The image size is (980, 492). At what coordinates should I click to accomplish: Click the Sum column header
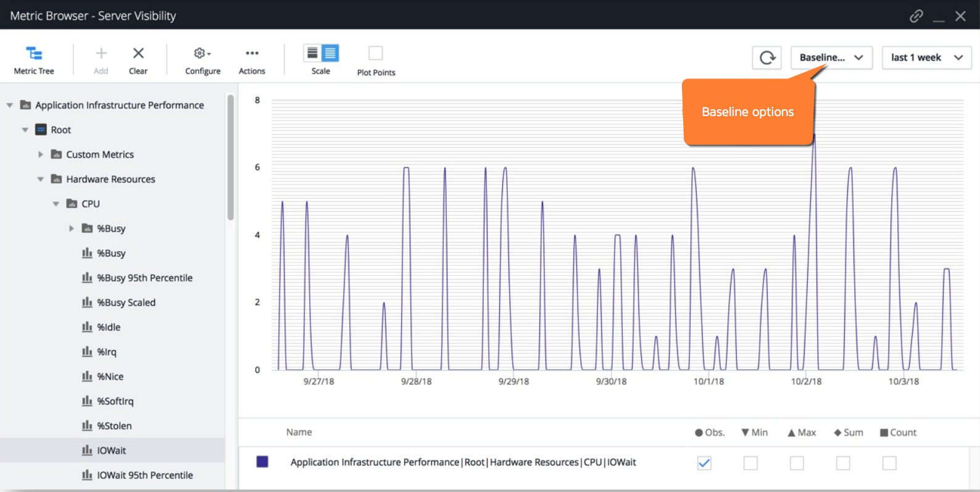(849, 432)
